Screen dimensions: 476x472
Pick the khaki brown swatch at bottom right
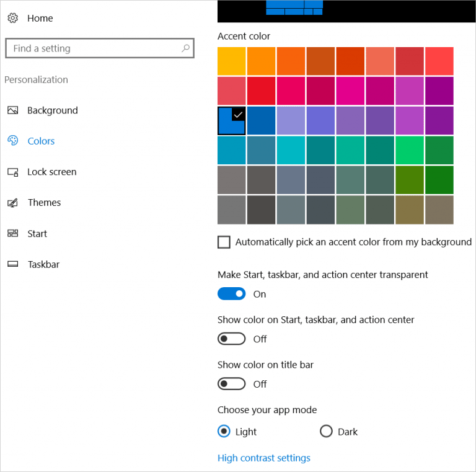pos(439,210)
